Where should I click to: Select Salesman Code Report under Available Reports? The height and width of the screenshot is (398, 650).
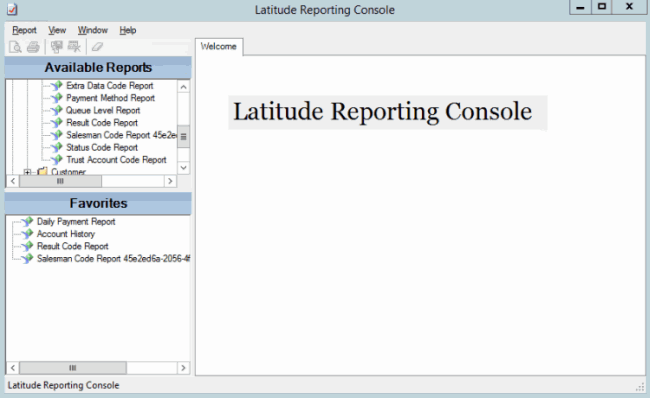pos(121,135)
